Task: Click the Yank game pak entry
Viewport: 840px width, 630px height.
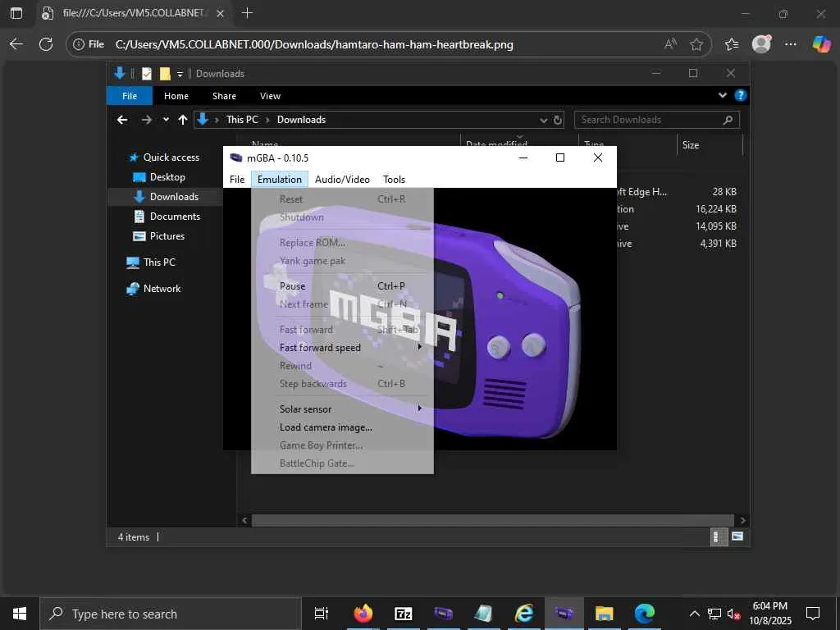Action: [x=342, y=261]
